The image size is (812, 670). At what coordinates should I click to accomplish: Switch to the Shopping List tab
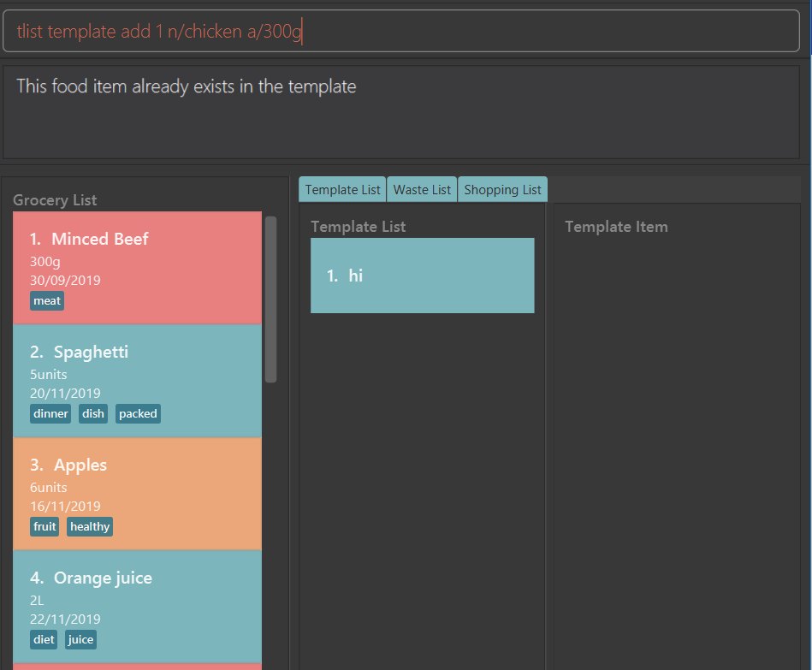click(x=502, y=189)
